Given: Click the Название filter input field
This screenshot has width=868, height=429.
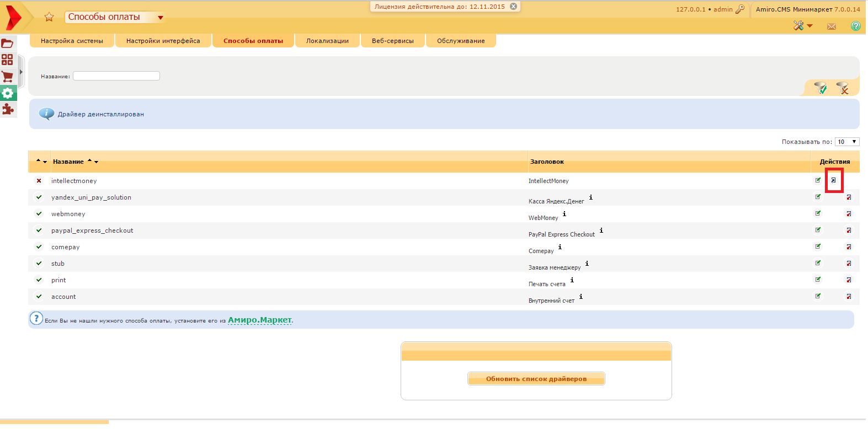Looking at the screenshot, I should point(116,76).
